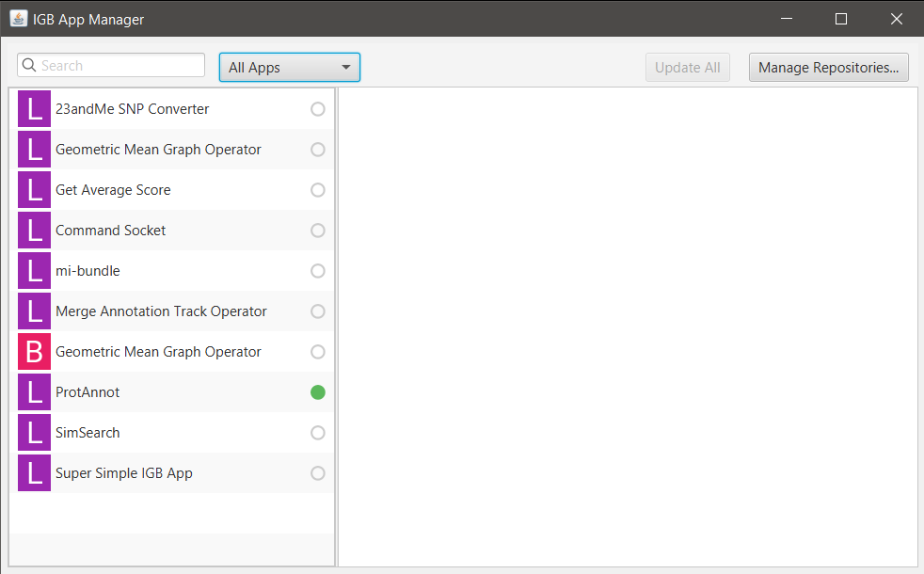Click the L icon beside Get Average Score
This screenshot has height=574, width=924.
tap(34, 190)
